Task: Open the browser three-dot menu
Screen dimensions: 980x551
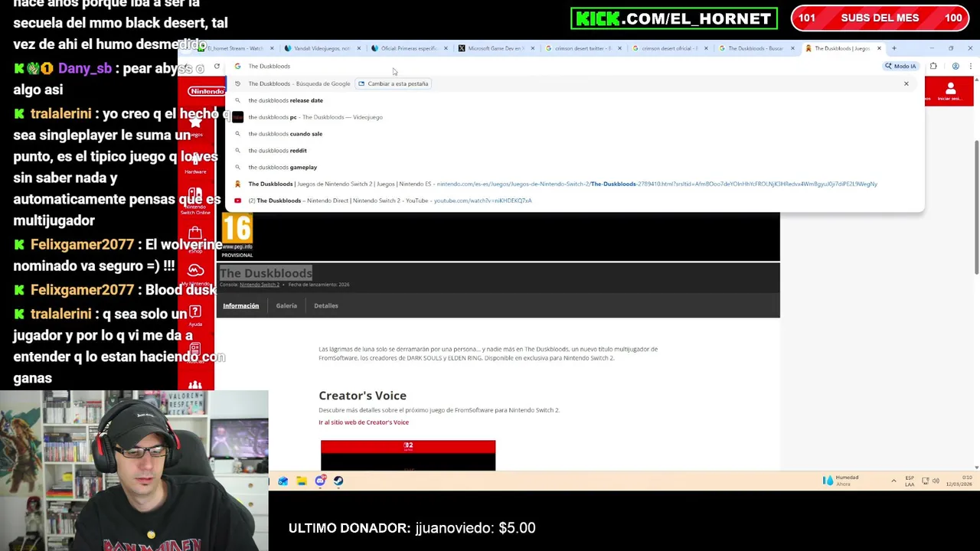Action: pyautogui.click(x=970, y=67)
